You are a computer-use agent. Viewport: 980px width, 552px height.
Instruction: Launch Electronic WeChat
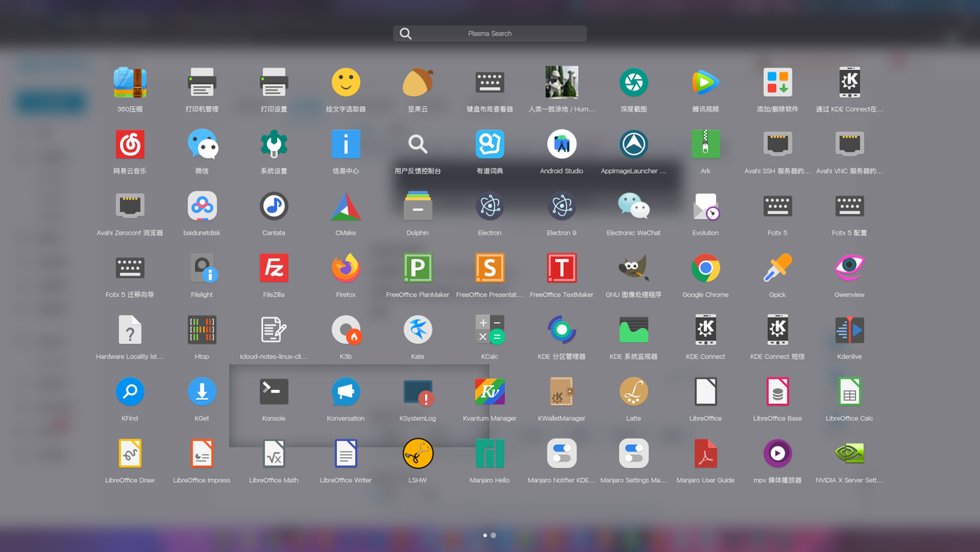click(x=633, y=206)
